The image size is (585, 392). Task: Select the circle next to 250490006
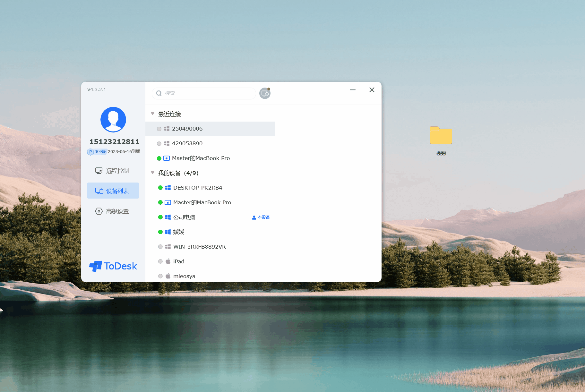(159, 129)
